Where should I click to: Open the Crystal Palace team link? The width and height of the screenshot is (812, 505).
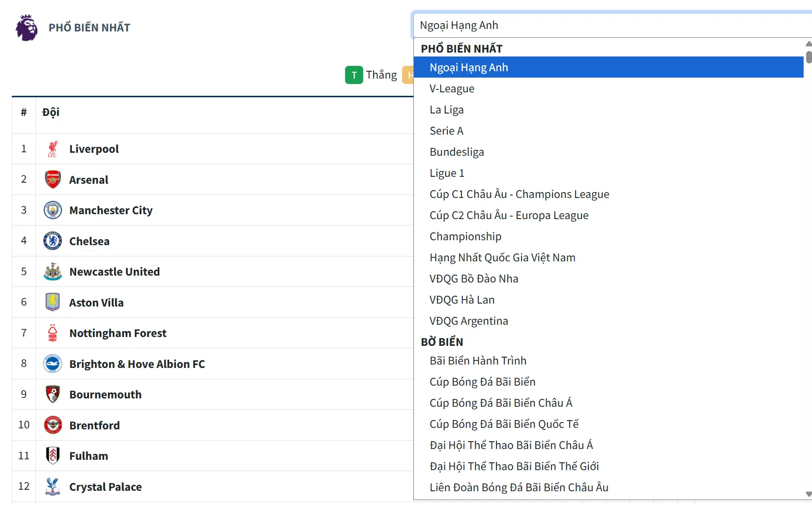105,487
